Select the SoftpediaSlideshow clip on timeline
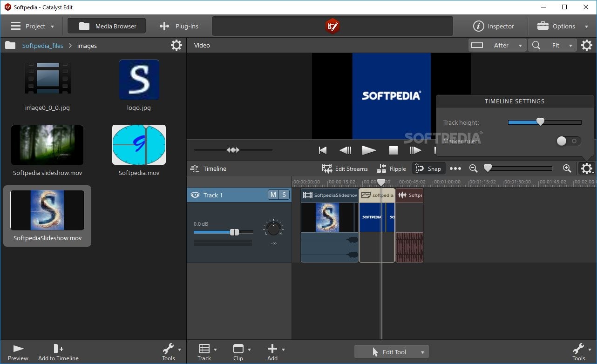Viewport: 597px width, 364px height. tap(330, 225)
